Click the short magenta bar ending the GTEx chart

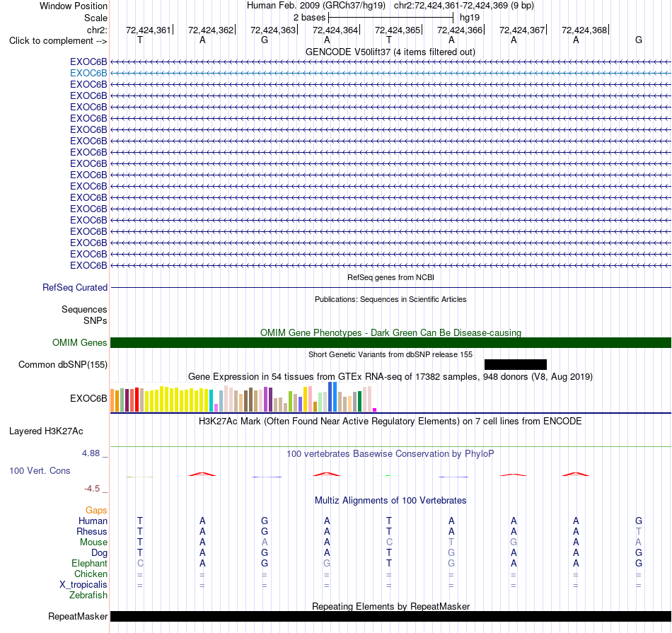pyautogui.click(x=375, y=410)
